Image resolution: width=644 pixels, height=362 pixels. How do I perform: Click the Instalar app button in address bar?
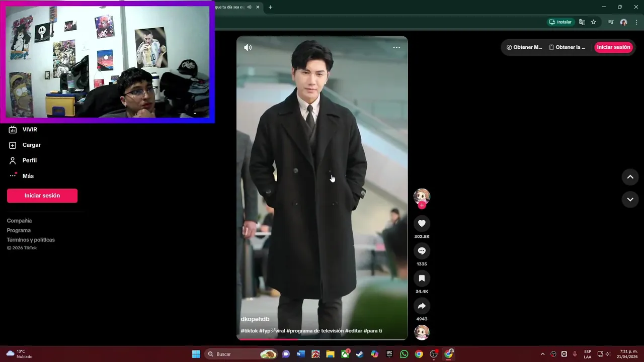[560, 22]
